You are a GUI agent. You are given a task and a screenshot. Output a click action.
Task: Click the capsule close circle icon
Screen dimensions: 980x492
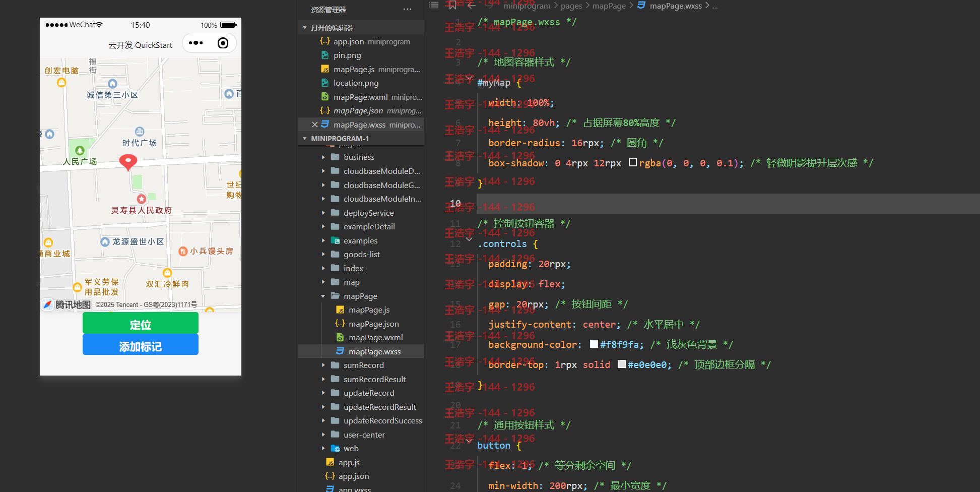tap(223, 43)
